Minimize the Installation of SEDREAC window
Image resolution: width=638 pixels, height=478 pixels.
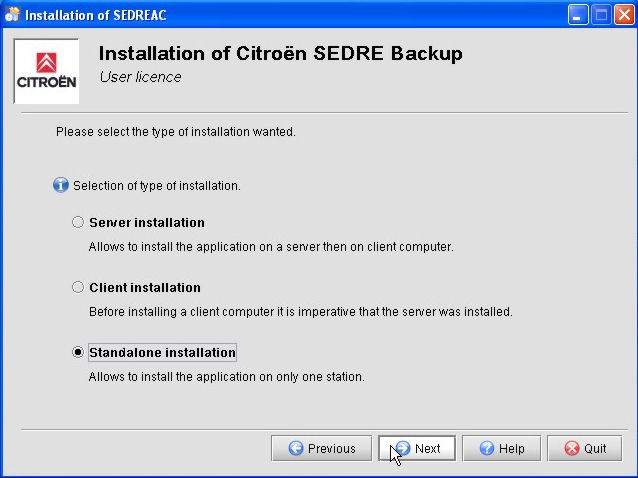pos(579,15)
